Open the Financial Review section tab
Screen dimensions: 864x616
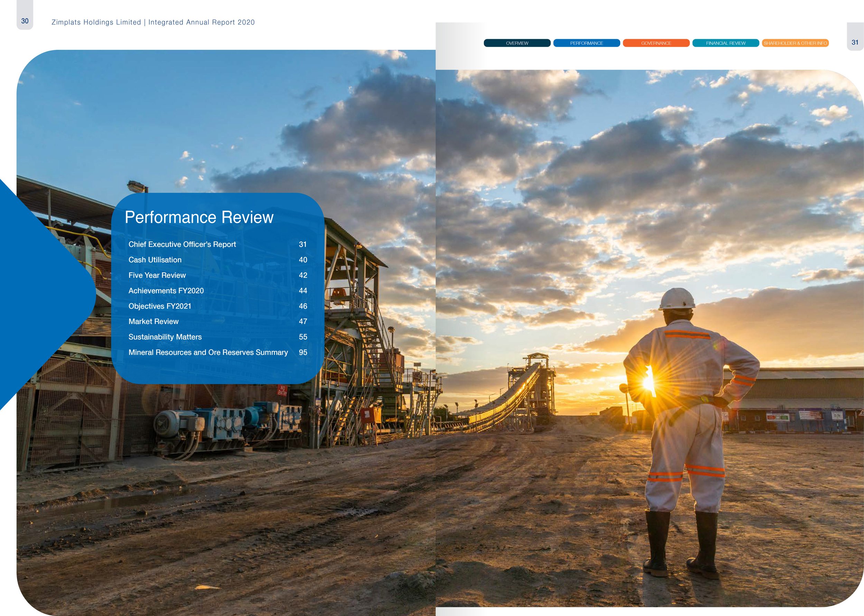point(725,43)
